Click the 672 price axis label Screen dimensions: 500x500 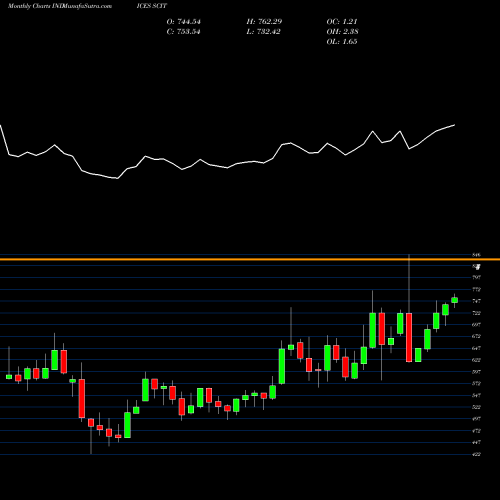(x=476, y=336)
